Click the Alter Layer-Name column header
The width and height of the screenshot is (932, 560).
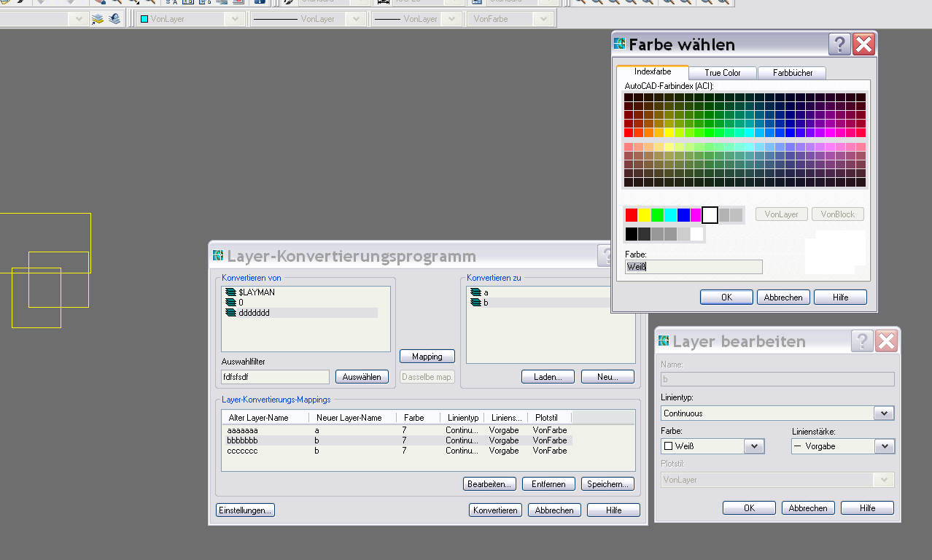(265, 418)
